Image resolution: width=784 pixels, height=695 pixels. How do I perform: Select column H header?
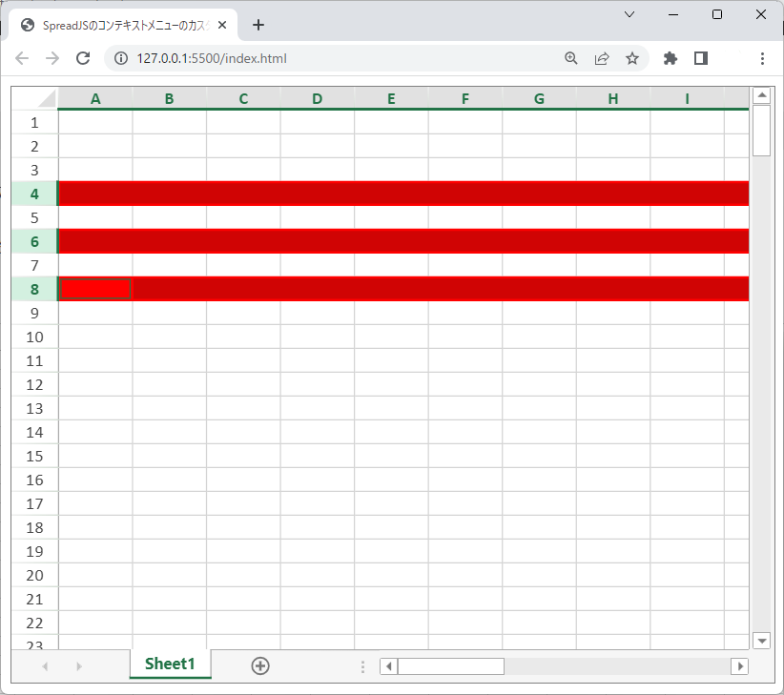(x=613, y=98)
